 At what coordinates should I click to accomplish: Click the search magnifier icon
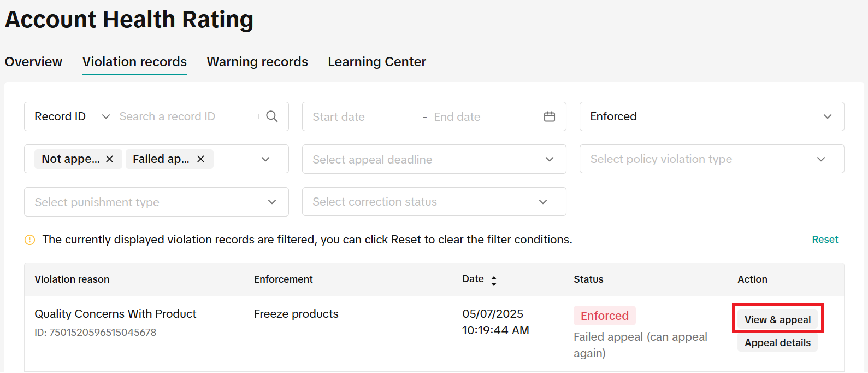[x=271, y=116]
